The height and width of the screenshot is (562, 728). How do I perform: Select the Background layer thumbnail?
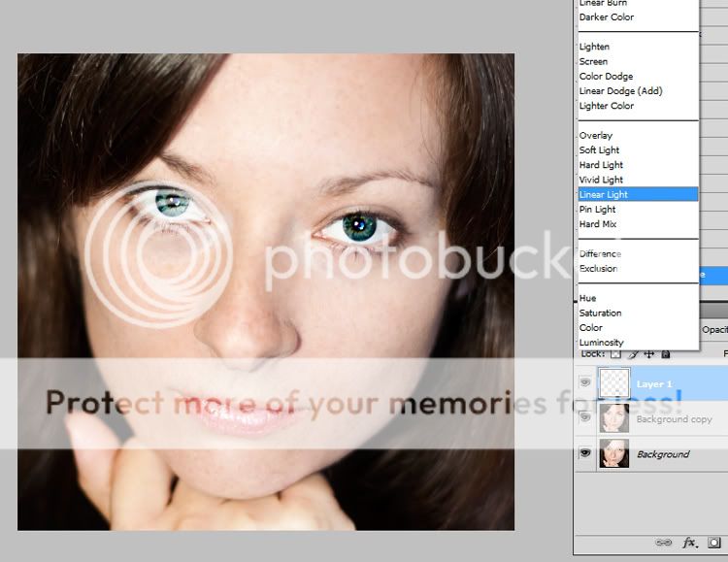(614, 453)
